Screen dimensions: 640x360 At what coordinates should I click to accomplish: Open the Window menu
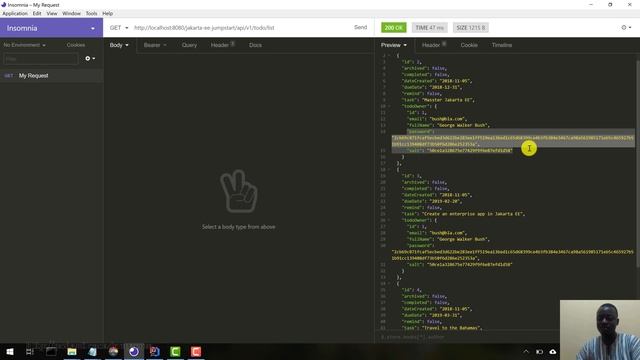pyautogui.click(x=71, y=13)
